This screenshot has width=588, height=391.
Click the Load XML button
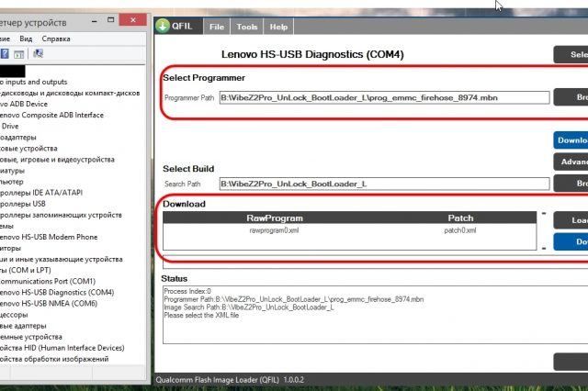tap(571, 220)
